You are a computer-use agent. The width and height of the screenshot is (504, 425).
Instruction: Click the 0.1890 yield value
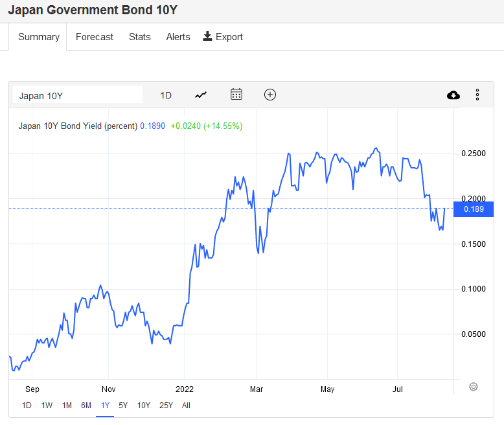tap(153, 126)
